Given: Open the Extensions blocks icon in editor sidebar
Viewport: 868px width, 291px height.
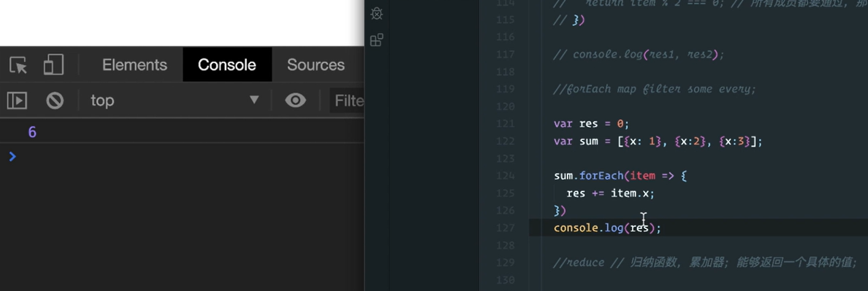Looking at the screenshot, I should [x=376, y=41].
